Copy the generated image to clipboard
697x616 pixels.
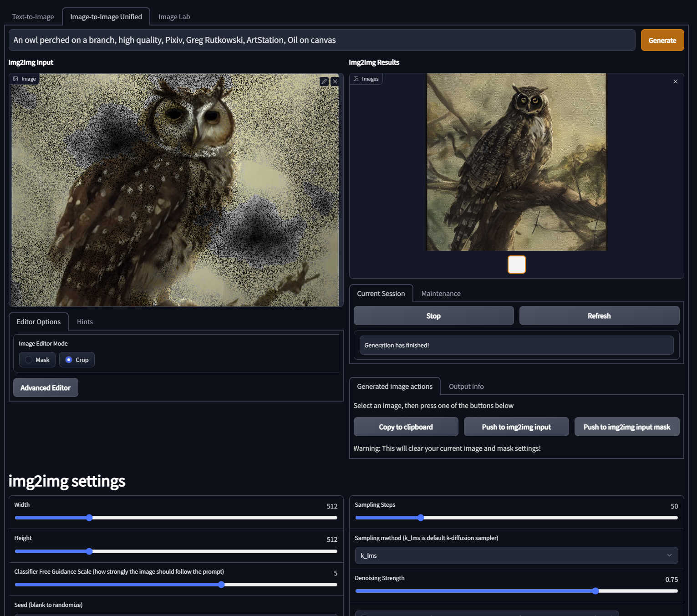(x=406, y=427)
